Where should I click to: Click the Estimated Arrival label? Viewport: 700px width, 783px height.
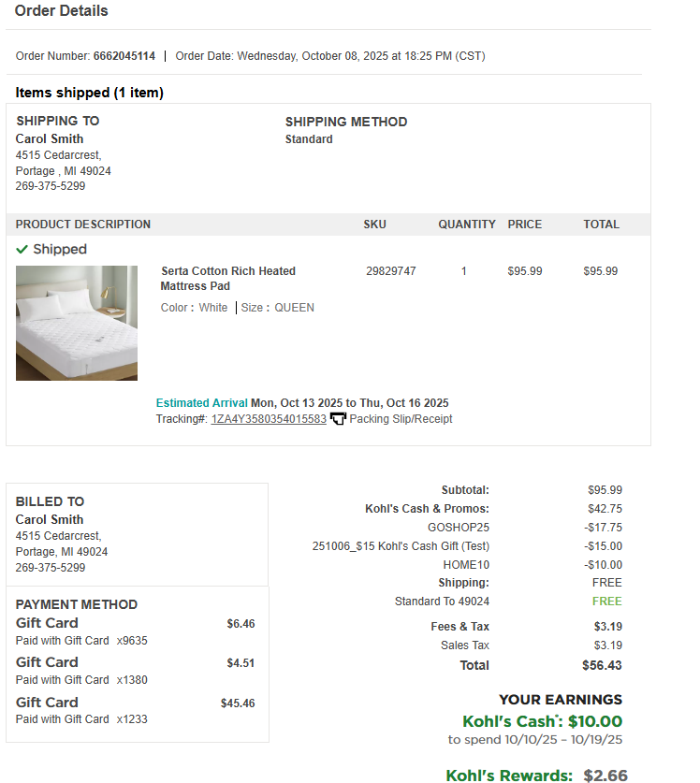[x=202, y=403]
